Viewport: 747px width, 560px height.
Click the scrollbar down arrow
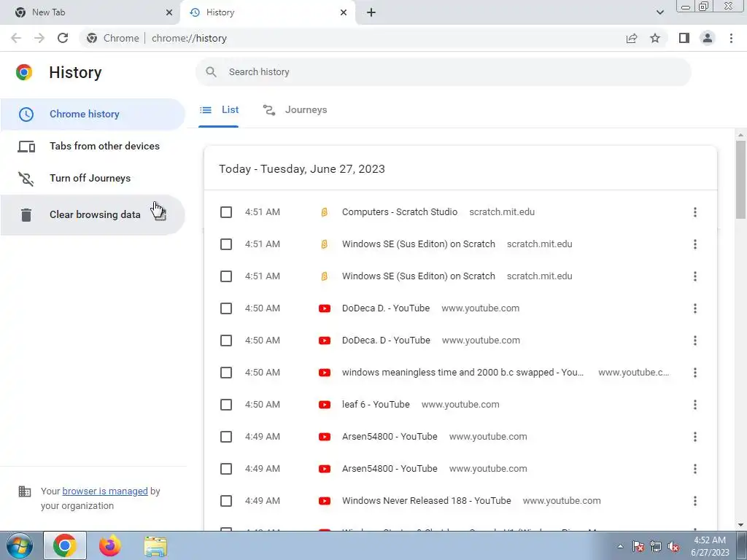click(x=741, y=525)
